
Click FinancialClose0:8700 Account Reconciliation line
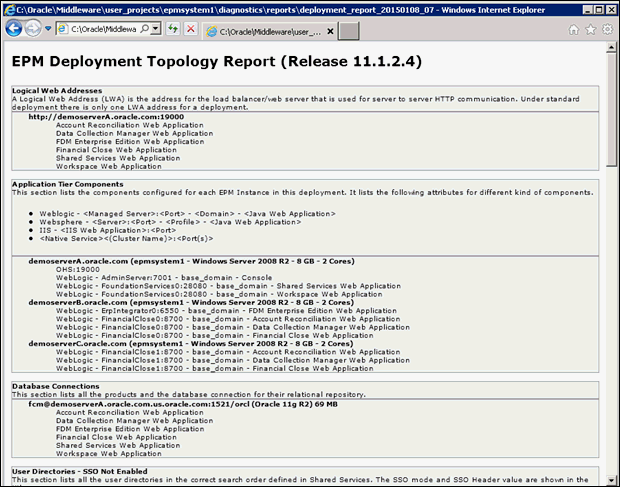pyautogui.click(x=228, y=319)
